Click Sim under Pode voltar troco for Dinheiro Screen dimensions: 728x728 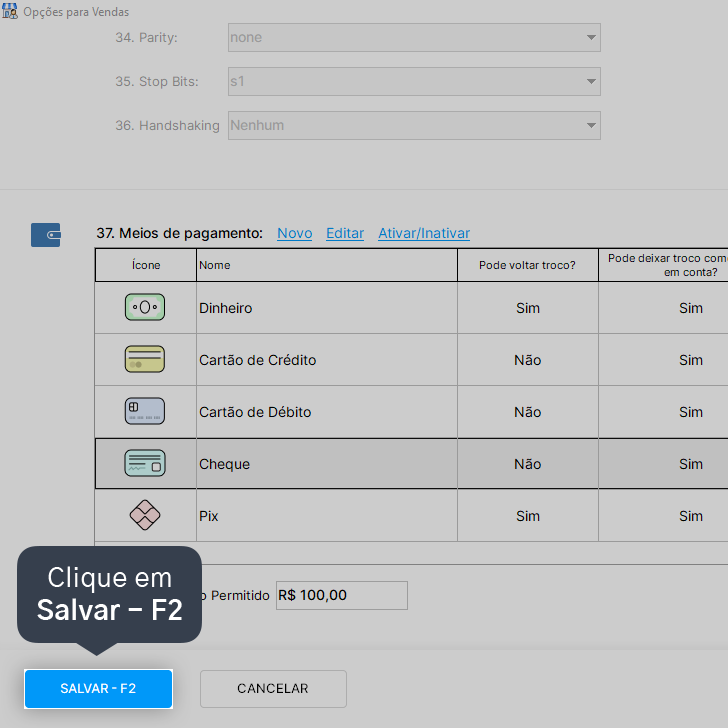tap(528, 308)
